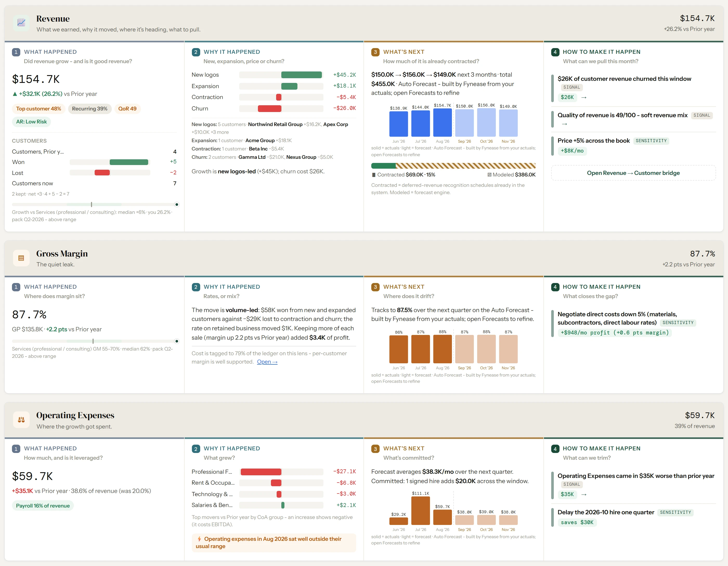Click the Operating Expenses scales icon

coord(21,420)
